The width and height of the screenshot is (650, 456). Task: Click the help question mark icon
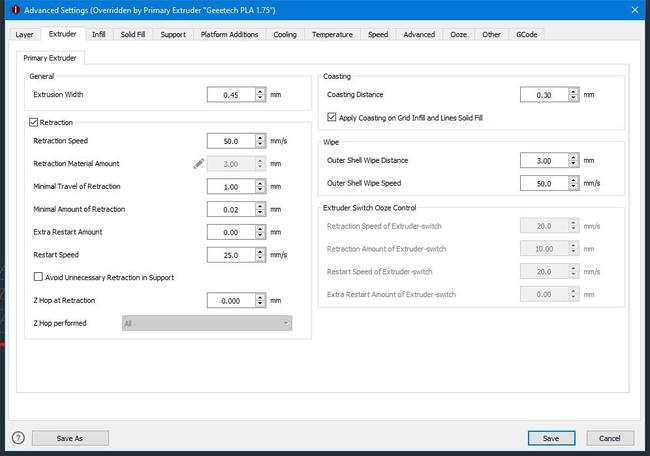tap(18, 438)
